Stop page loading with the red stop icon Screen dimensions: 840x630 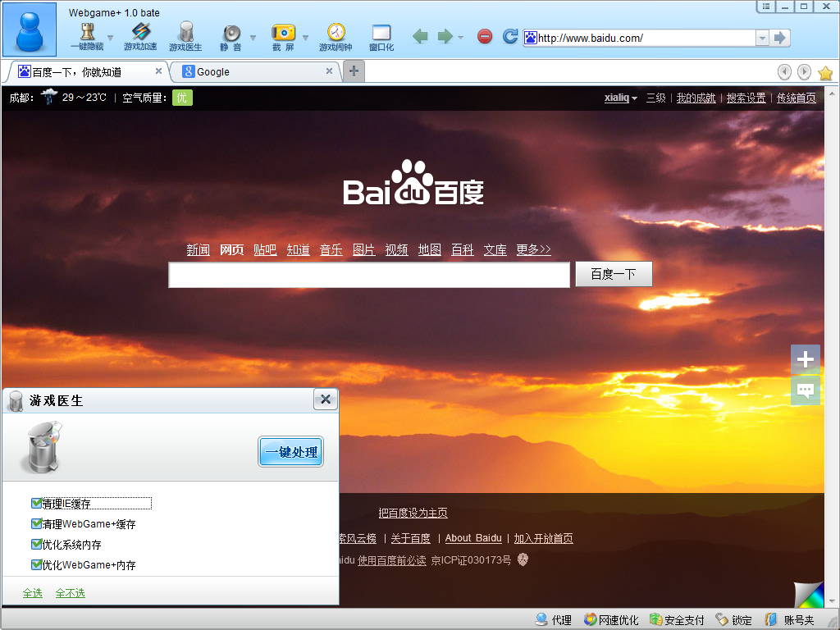[x=484, y=36]
